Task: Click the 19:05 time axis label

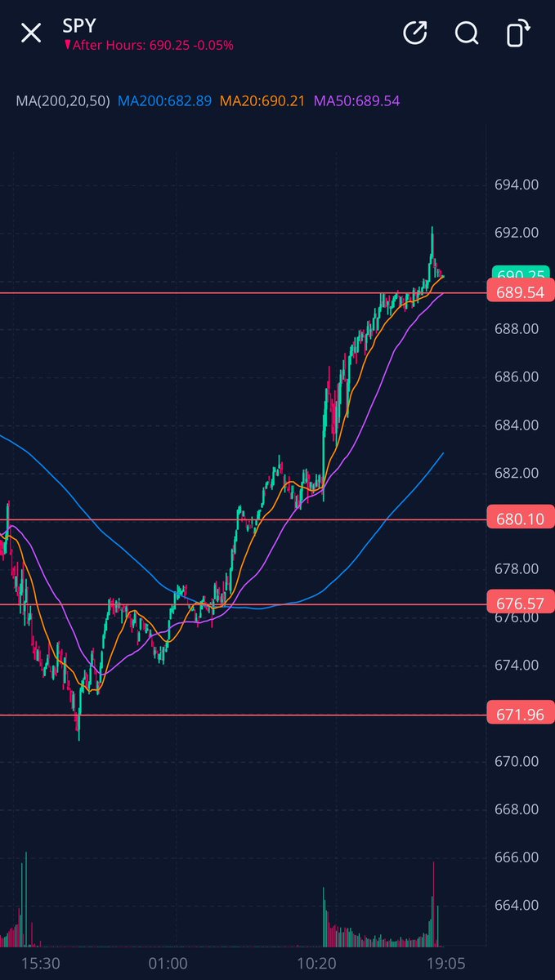Action: 445,963
